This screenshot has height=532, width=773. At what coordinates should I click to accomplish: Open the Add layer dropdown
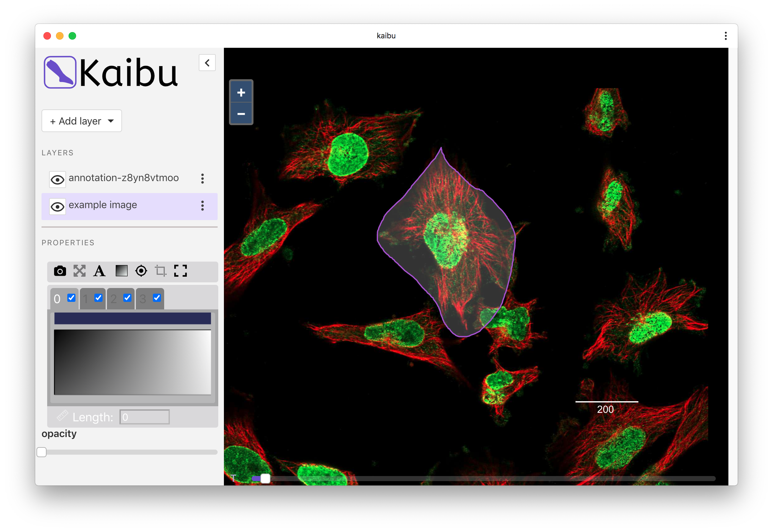pyautogui.click(x=82, y=121)
